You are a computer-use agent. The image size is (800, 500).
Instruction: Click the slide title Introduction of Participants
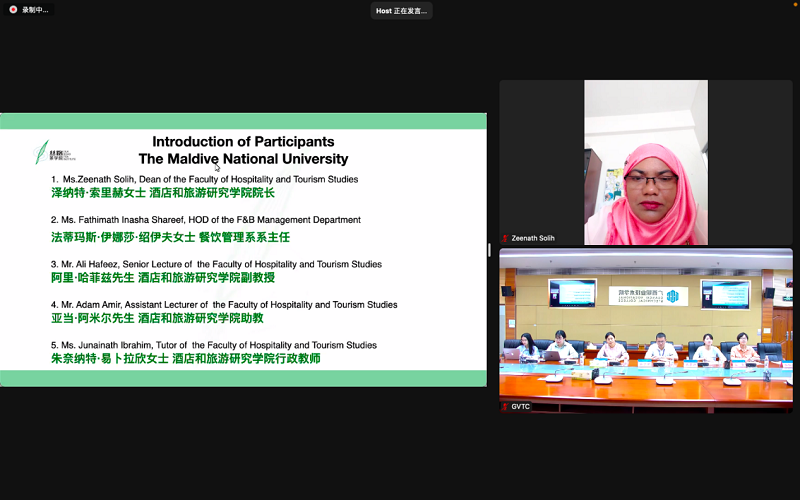(x=243, y=142)
